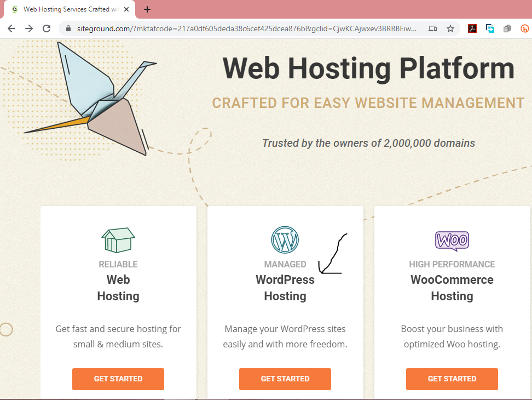Select the Web Hosting Services Crafted tab

(x=70, y=9)
